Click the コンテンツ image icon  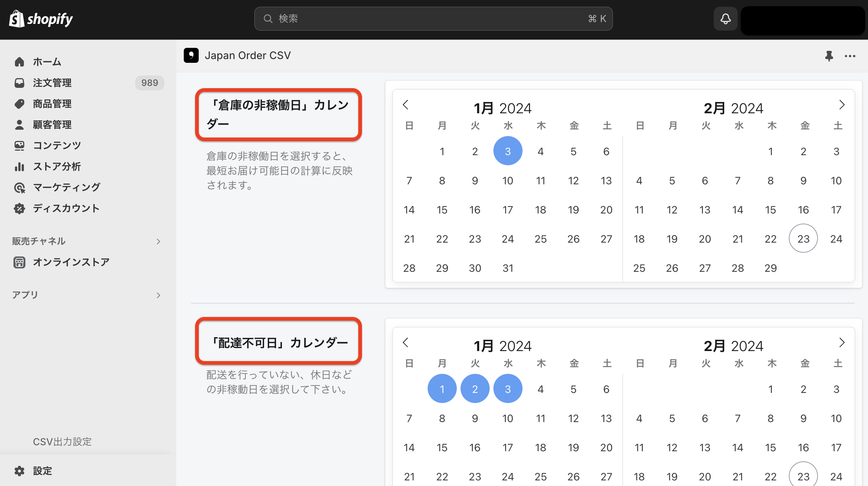[19, 145]
